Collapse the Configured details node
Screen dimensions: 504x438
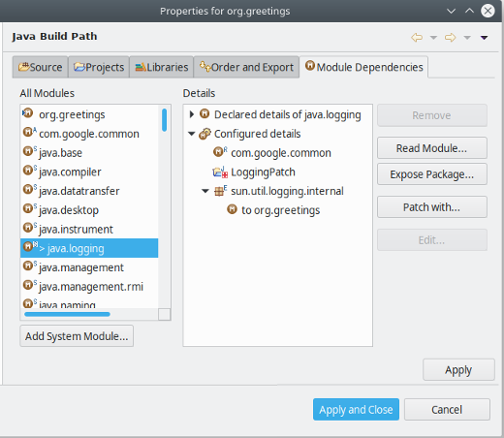pyautogui.click(x=192, y=134)
